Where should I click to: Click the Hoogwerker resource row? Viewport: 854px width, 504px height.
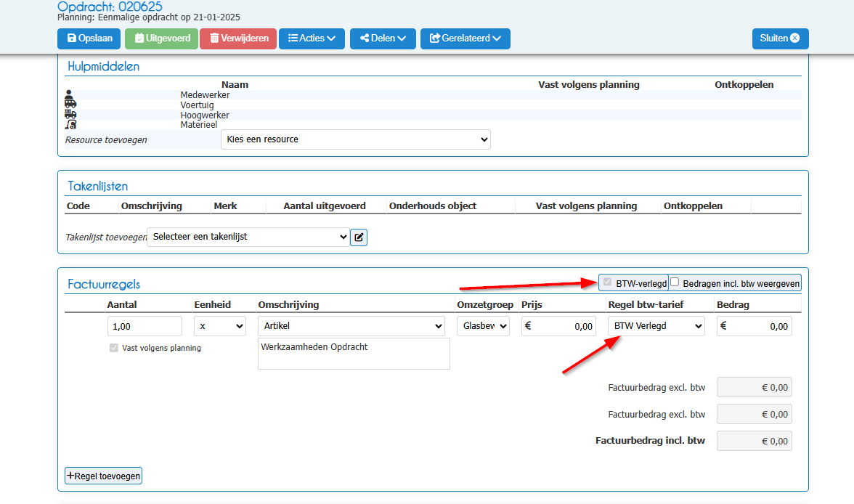tap(433, 115)
